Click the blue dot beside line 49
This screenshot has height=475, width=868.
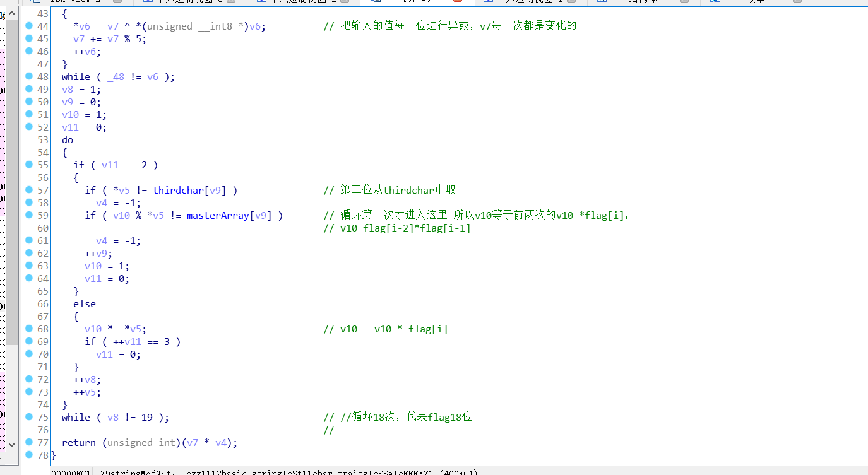coord(29,89)
